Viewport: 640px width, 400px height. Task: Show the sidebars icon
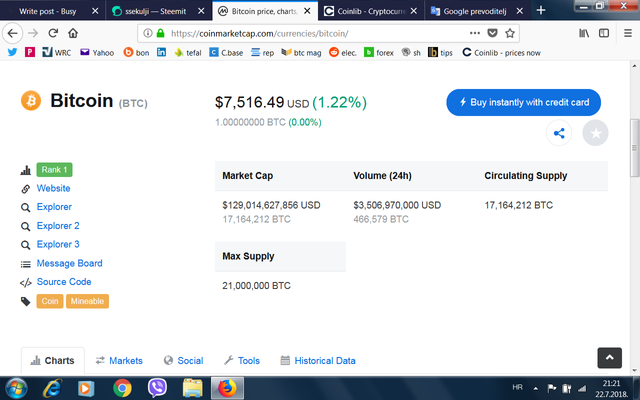click(604, 33)
